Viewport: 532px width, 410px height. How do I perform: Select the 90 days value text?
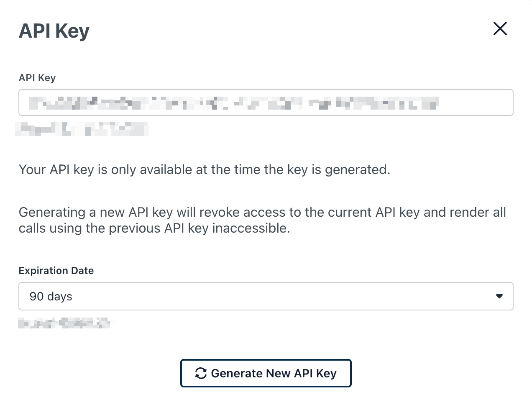click(51, 296)
